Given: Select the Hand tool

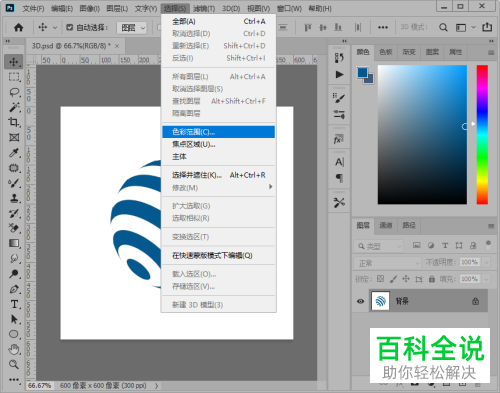Looking at the screenshot, I should 14,349.
